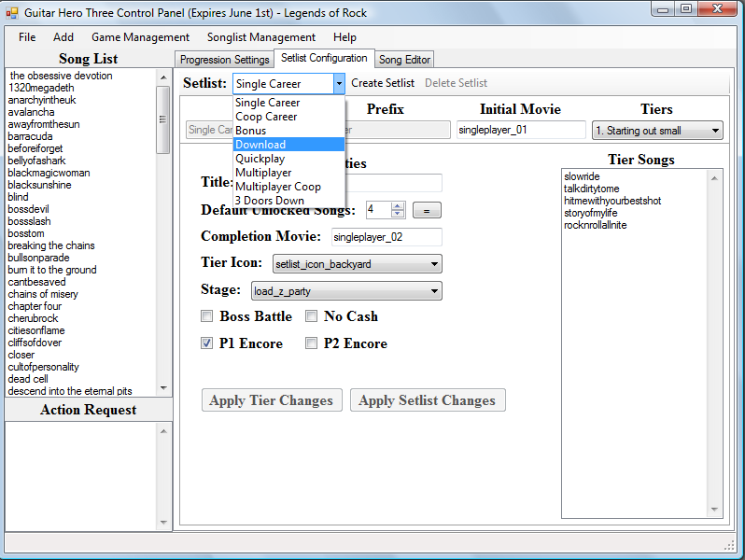The height and width of the screenshot is (560, 745).
Task: Click Action Request scroll up arrow
Action: point(163,431)
